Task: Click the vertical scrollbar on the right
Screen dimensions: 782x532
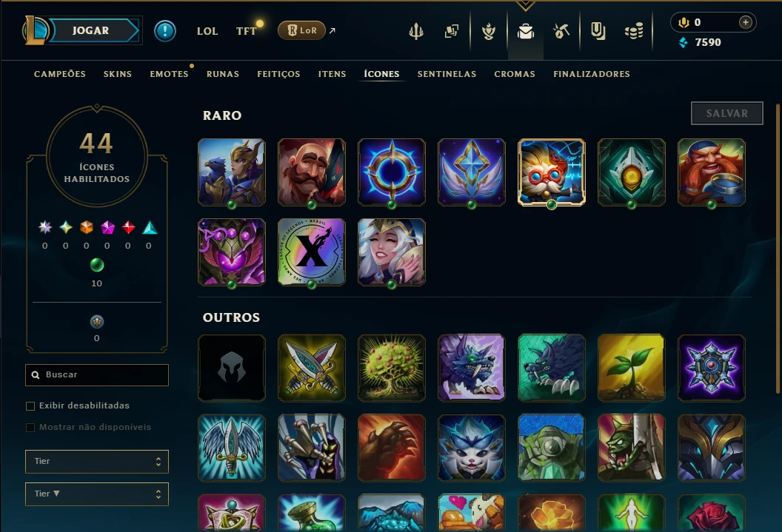Action: (778, 248)
